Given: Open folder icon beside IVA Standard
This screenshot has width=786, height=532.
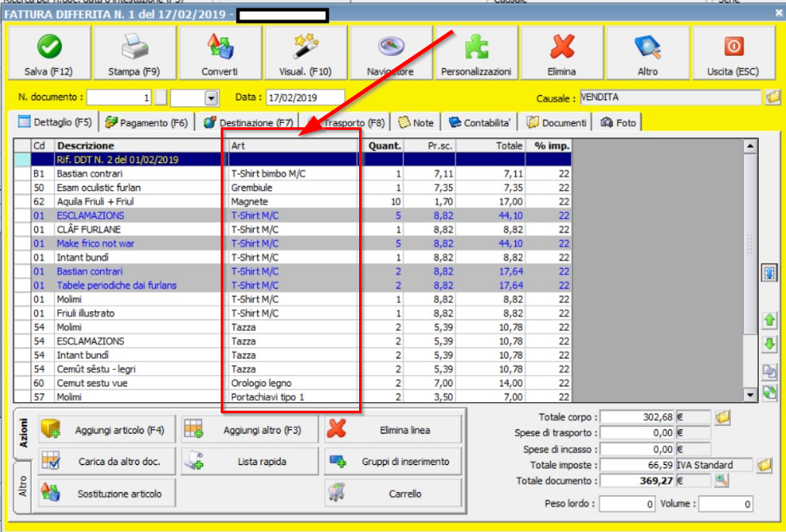Looking at the screenshot, I should [x=765, y=465].
